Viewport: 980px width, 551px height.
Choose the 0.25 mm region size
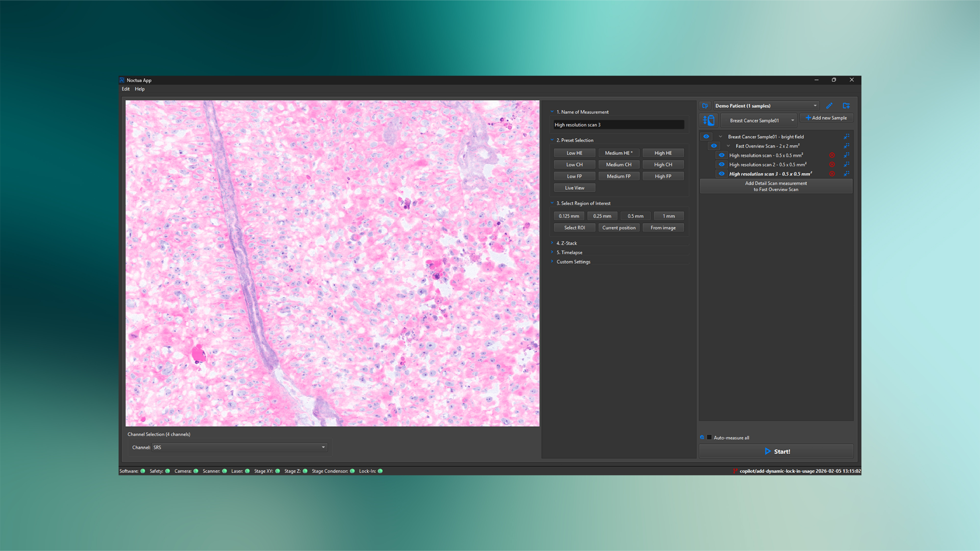point(602,216)
